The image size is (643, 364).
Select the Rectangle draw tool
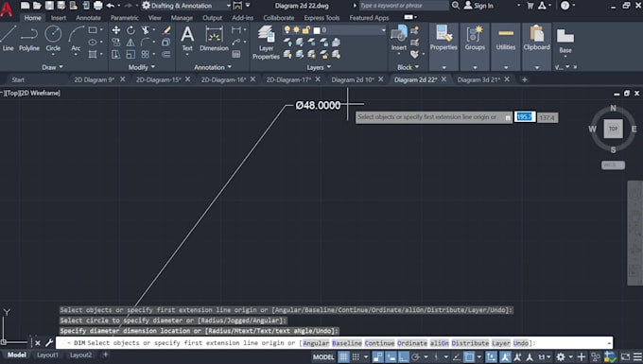click(93, 30)
